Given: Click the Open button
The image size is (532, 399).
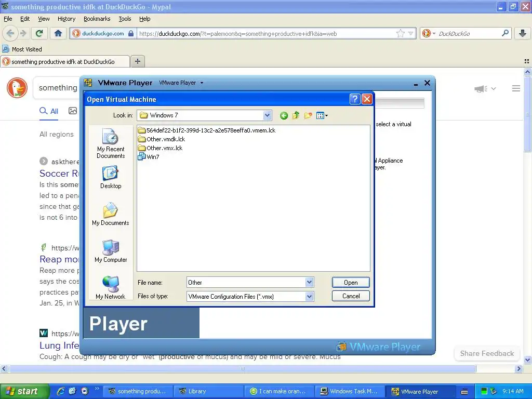Looking at the screenshot, I should click(351, 282).
